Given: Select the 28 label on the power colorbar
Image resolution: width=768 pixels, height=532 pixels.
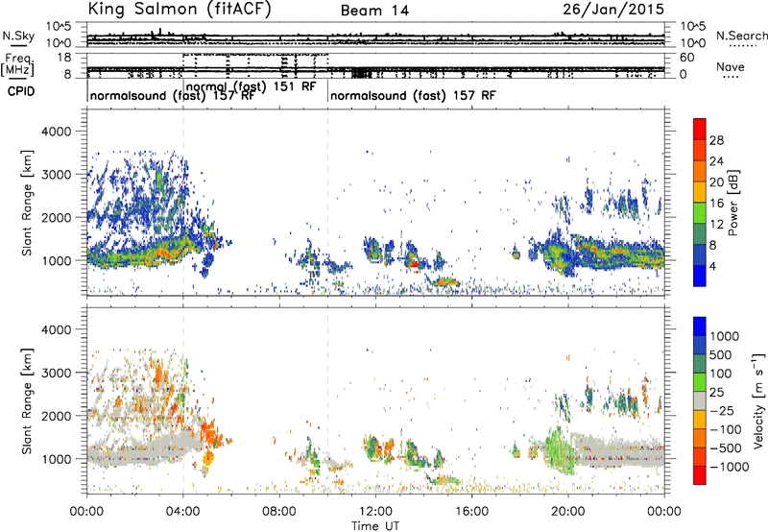Looking at the screenshot, I should pos(716,140).
